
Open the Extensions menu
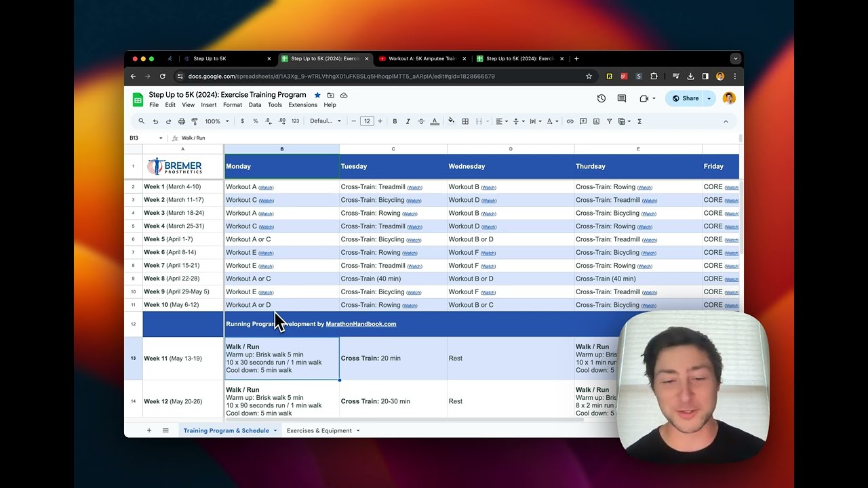pyautogui.click(x=302, y=105)
